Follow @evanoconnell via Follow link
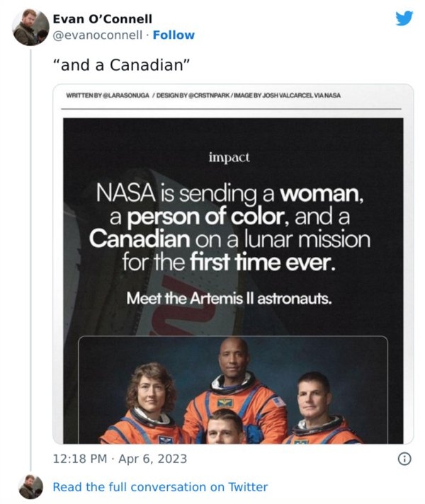 click(x=174, y=35)
